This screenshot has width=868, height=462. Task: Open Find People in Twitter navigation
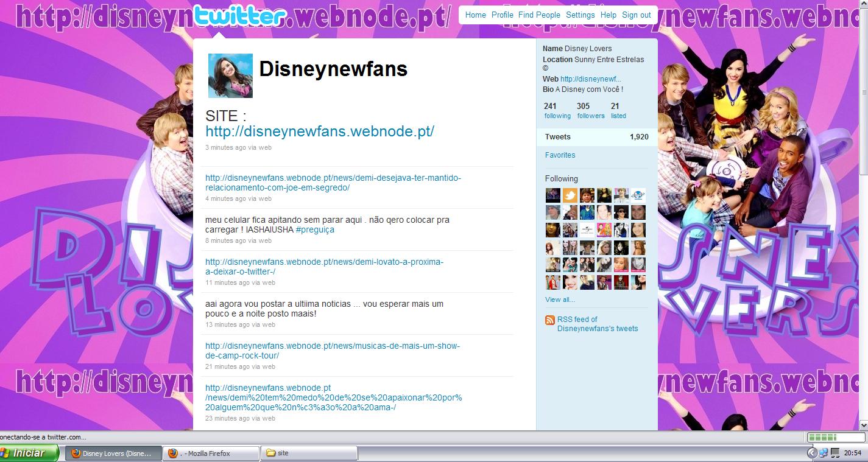click(540, 15)
